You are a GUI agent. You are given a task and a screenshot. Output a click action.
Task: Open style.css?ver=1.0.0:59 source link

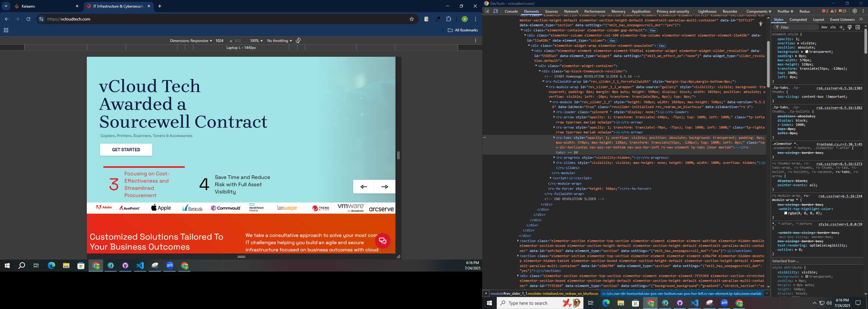840,224
